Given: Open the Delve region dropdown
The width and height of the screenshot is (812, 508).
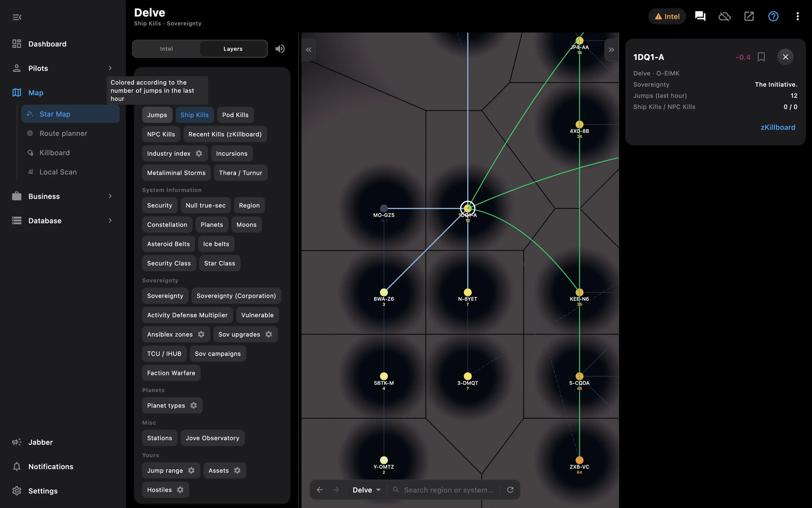Looking at the screenshot, I should (x=367, y=490).
